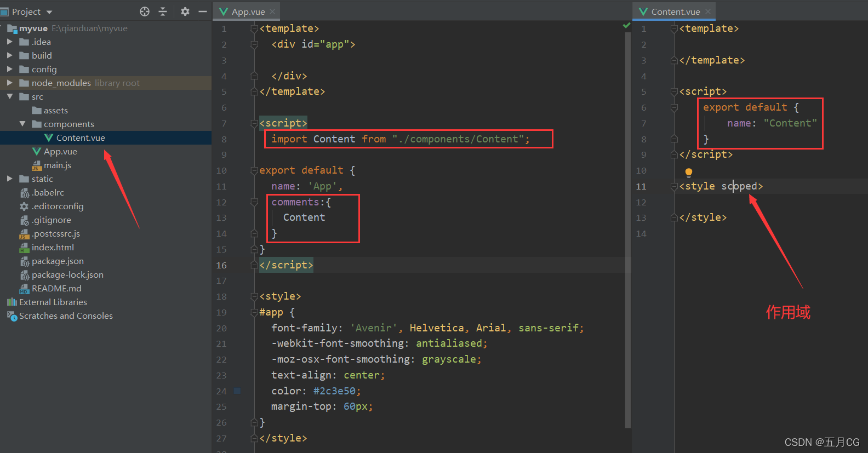868x453 pixels.
Task: Click the text-align: center line
Action: 328,375
